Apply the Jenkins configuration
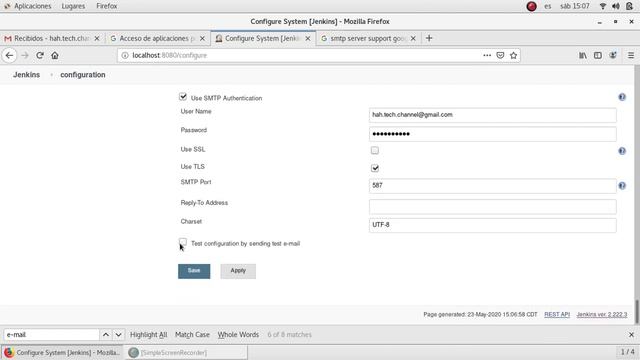640x360 pixels. click(238, 271)
